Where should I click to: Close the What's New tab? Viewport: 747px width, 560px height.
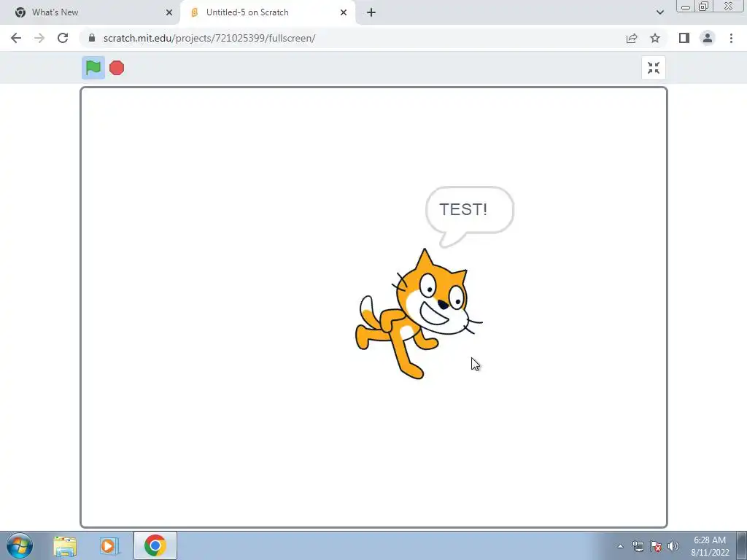coord(169,12)
